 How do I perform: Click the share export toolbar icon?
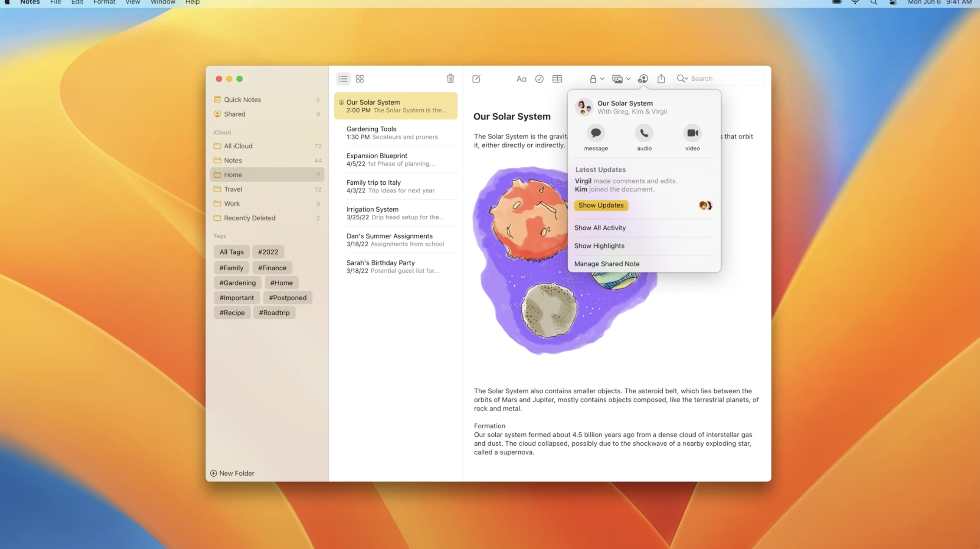click(661, 79)
